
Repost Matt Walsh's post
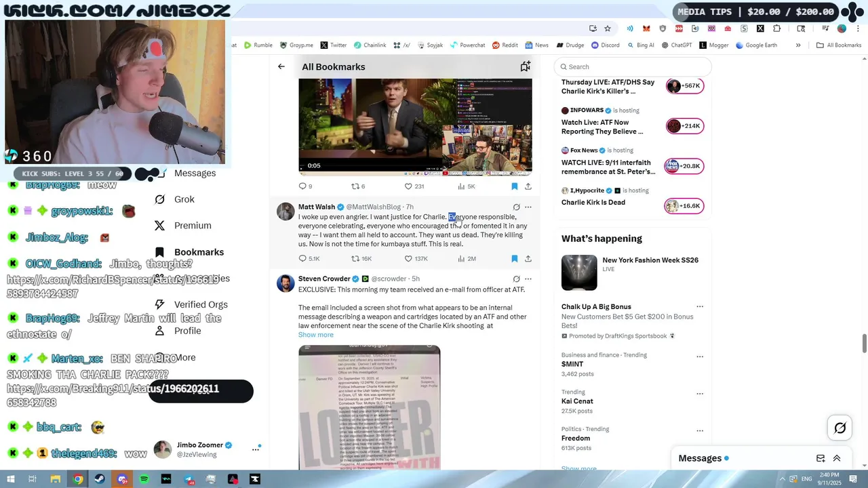click(x=361, y=259)
